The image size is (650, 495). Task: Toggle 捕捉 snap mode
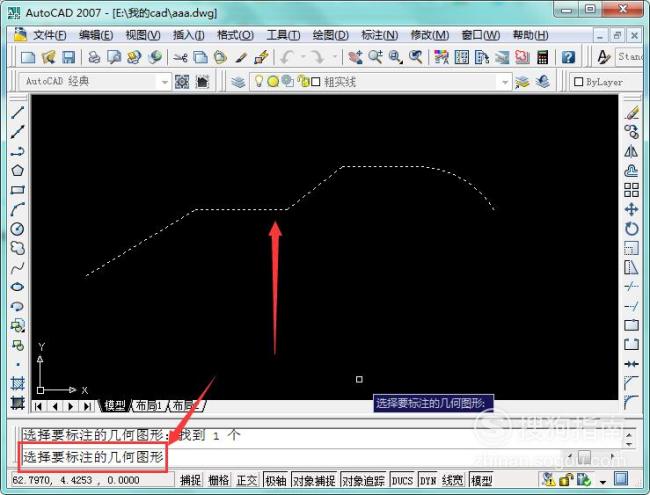(191, 480)
